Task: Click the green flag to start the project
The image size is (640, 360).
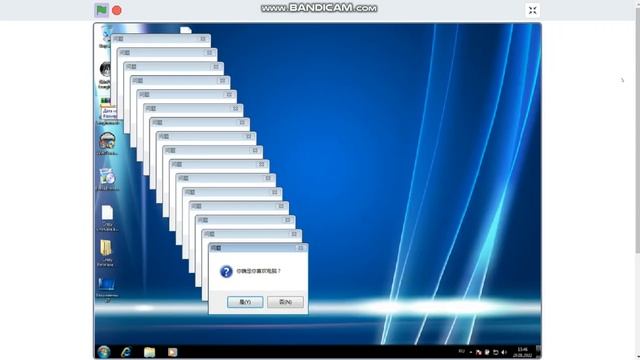Action: (x=101, y=10)
